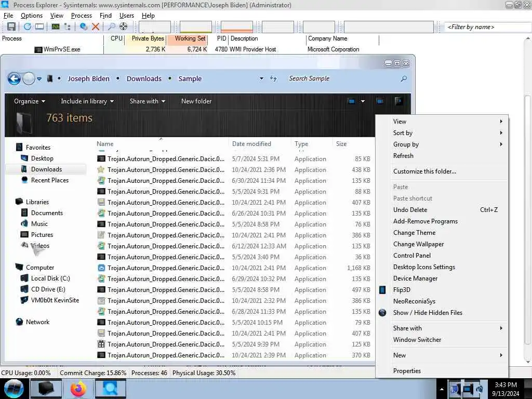Select Desktop under Favorites
Screen dimensions: 532x399
tap(42, 158)
